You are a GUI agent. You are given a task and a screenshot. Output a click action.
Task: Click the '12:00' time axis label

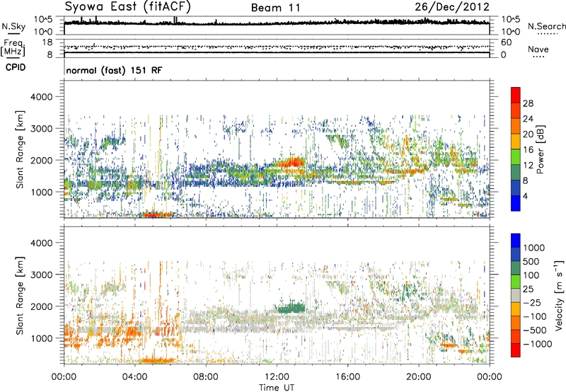277,377
